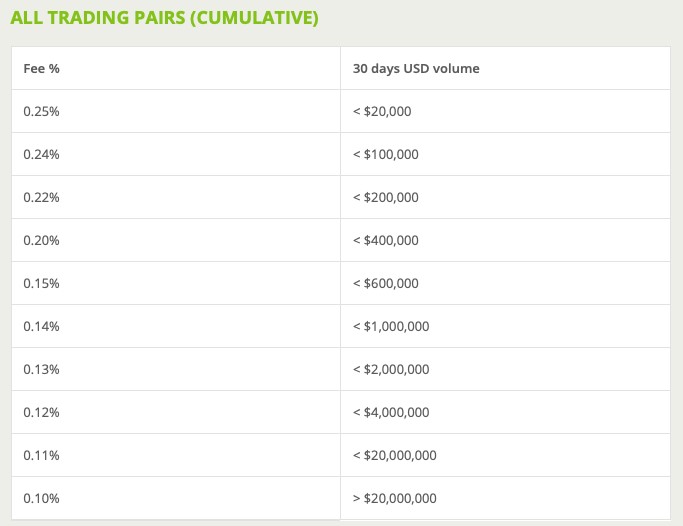This screenshot has height=526, width=683.
Task: Click the < $200,000 volume cell
Action: [x=505, y=197]
